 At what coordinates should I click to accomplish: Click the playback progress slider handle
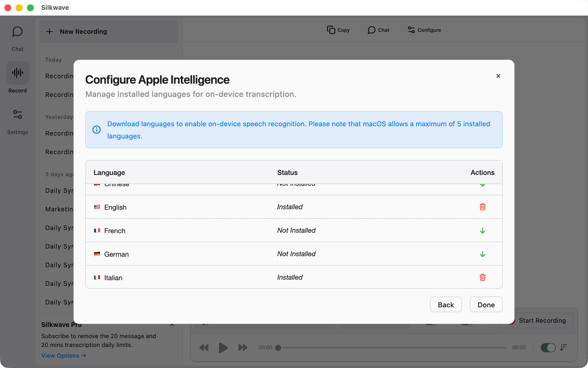pos(278,347)
